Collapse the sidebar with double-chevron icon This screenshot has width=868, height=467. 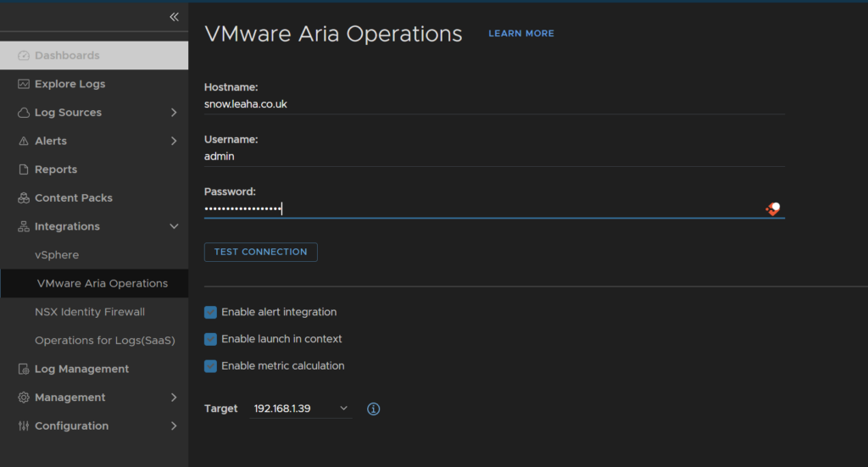click(174, 17)
